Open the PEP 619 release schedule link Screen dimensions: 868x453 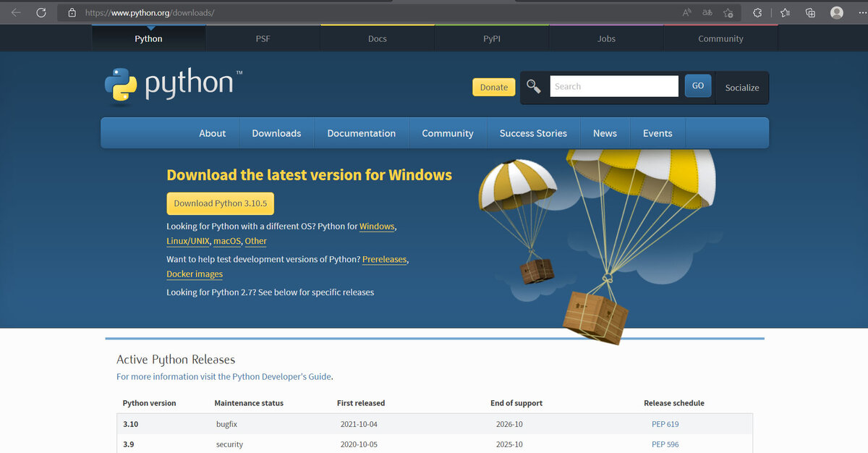(x=665, y=424)
